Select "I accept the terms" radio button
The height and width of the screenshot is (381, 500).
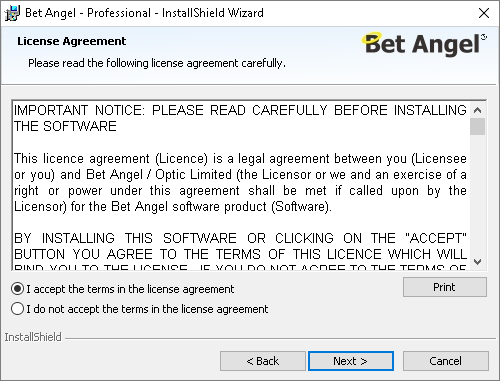coord(17,289)
